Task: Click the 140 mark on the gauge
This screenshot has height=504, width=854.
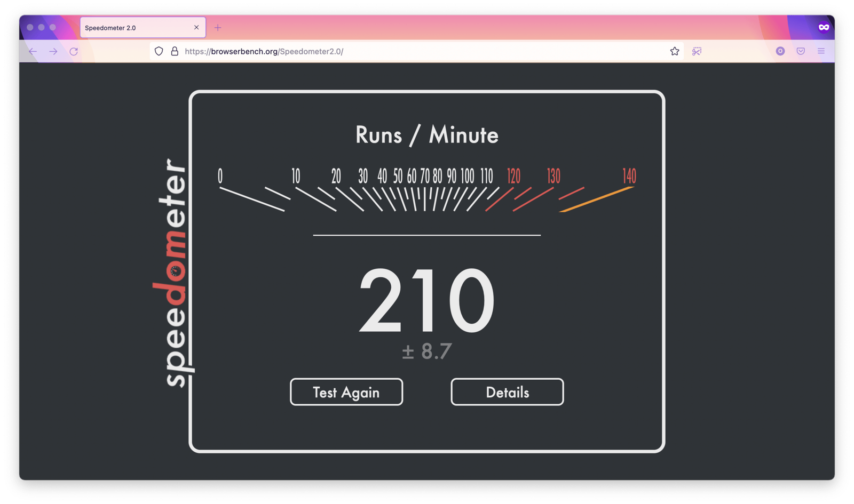Action: [629, 176]
